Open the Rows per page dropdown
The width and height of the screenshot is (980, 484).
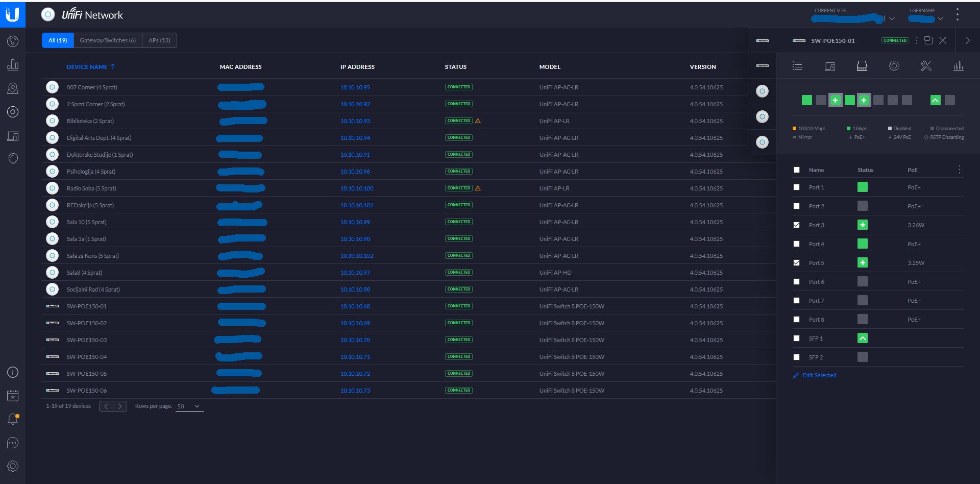189,406
